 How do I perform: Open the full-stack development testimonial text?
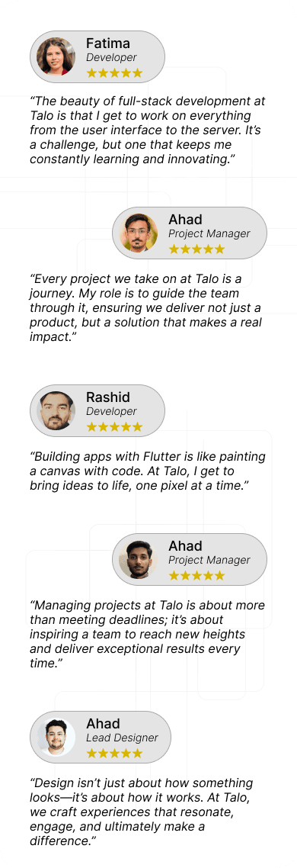point(147,130)
